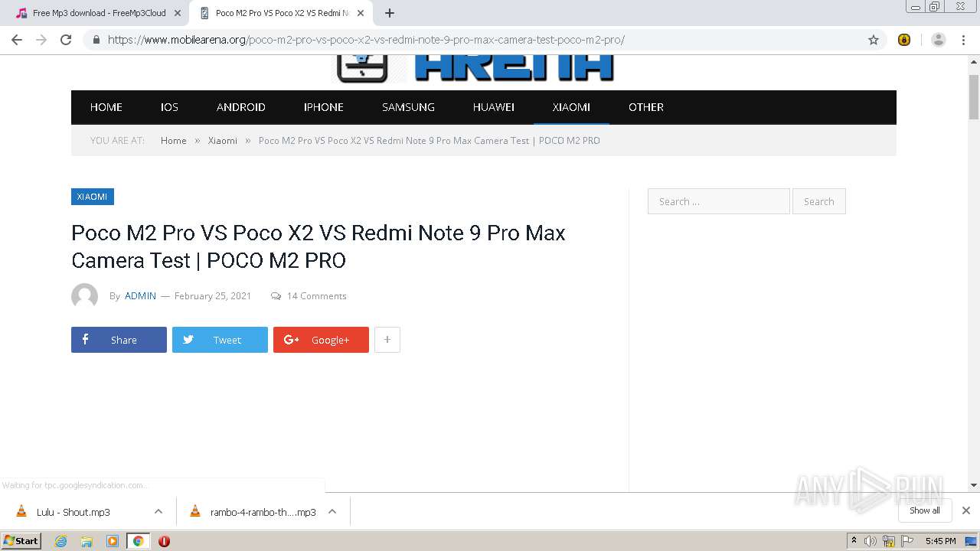Switch to the FreeMp3Cloud tab
The image size is (980, 551).
(x=98, y=13)
